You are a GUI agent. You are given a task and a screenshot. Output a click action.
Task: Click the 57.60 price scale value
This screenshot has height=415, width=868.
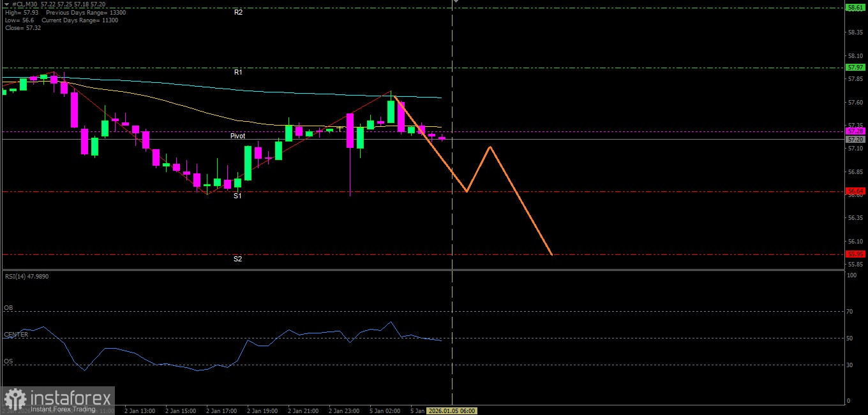coord(855,102)
